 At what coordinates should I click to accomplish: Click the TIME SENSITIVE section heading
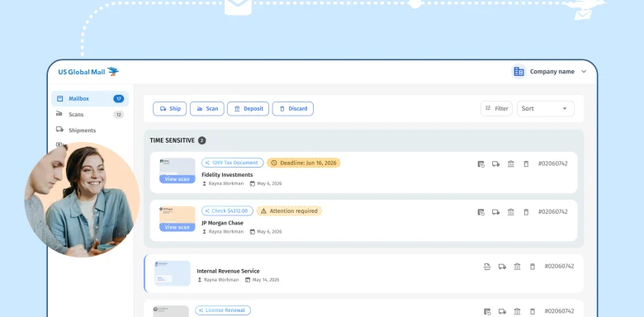coord(172,140)
